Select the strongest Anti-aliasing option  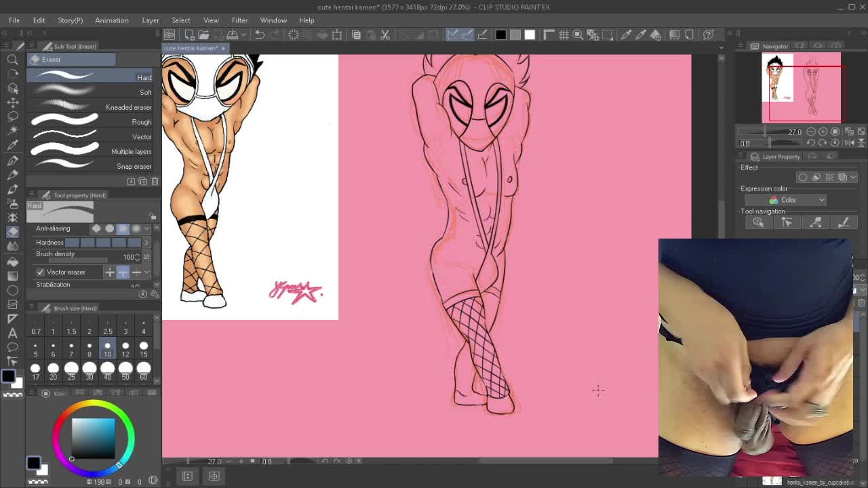pos(136,228)
